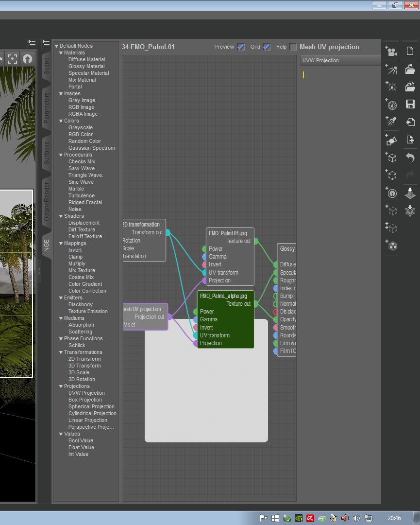
Task: Disable the Grid checkbox
Action: coord(267,47)
